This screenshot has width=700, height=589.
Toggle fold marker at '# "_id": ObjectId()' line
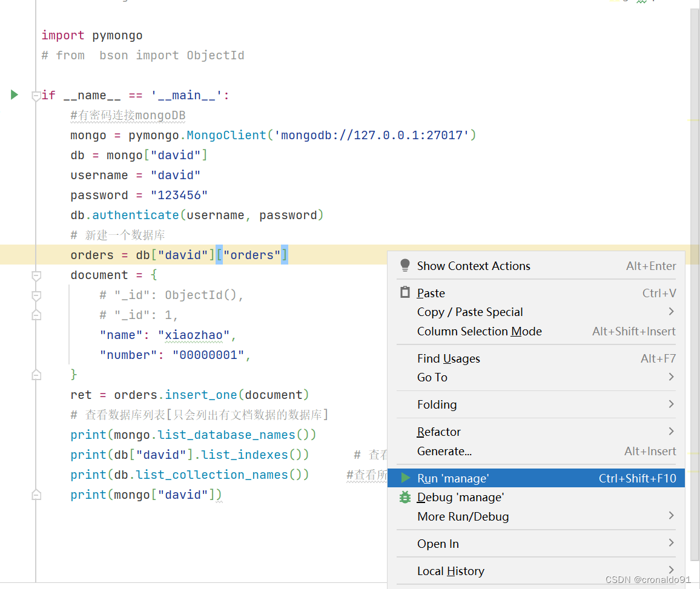point(36,295)
